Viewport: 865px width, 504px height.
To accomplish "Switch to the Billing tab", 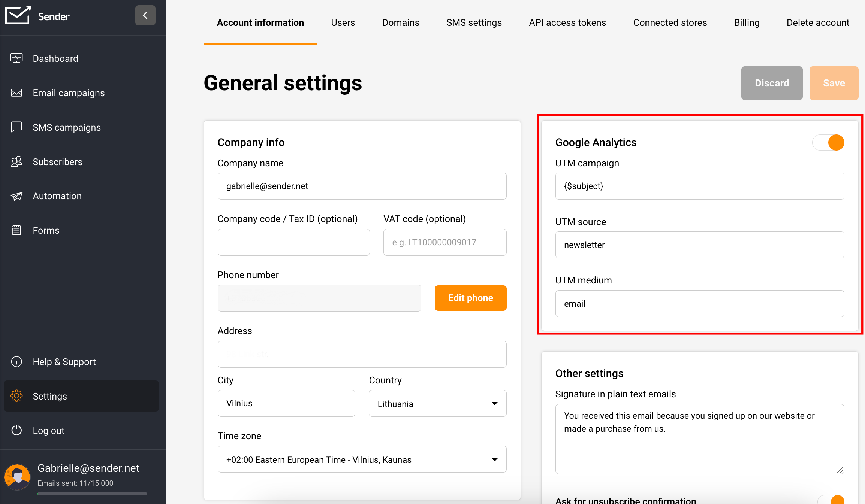I will point(747,23).
